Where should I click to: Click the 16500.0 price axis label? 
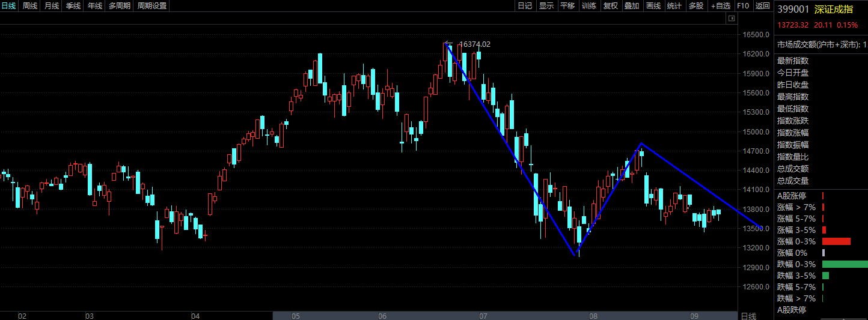point(757,35)
